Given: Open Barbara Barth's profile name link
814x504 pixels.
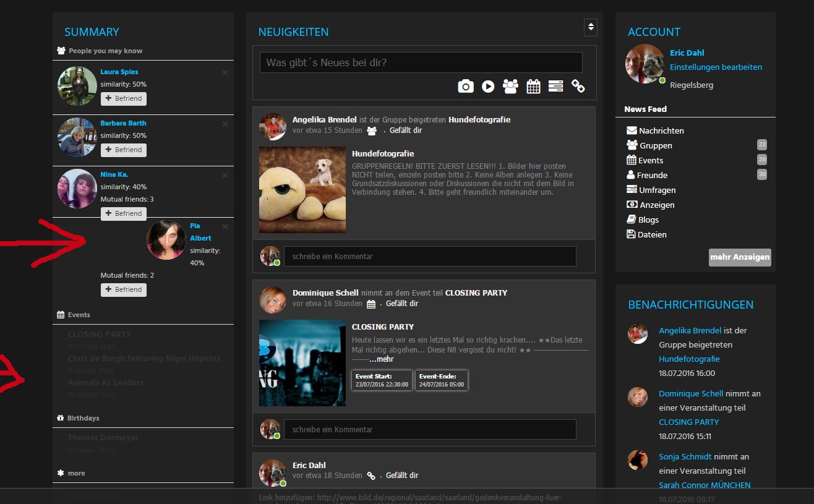Looking at the screenshot, I should [x=124, y=123].
